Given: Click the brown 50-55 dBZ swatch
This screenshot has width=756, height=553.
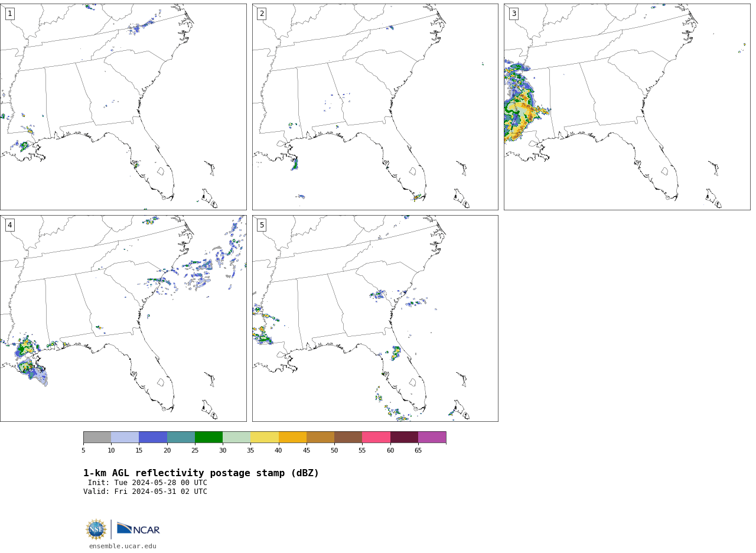Looking at the screenshot, I should [348, 437].
